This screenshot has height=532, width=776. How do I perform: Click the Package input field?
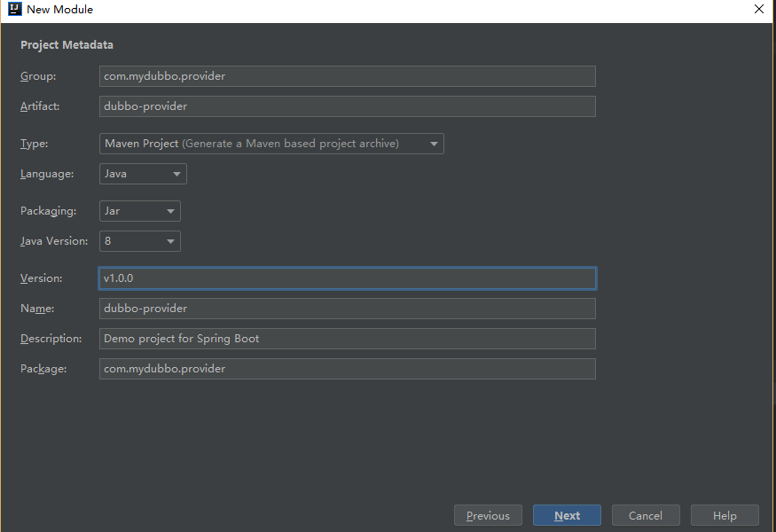click(348, 369)
